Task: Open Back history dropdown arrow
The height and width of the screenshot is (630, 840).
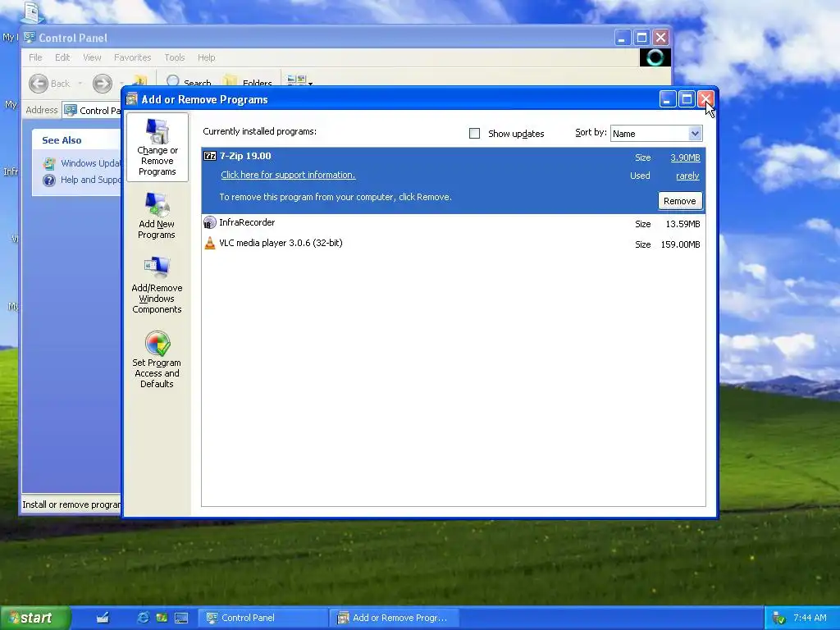Action: point(80,84)
